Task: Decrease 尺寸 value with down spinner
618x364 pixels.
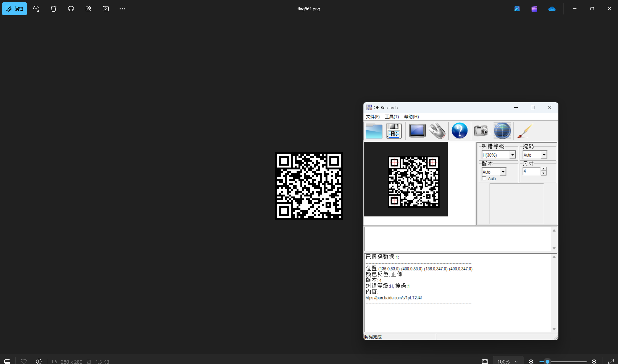Action: pos(543,173)
